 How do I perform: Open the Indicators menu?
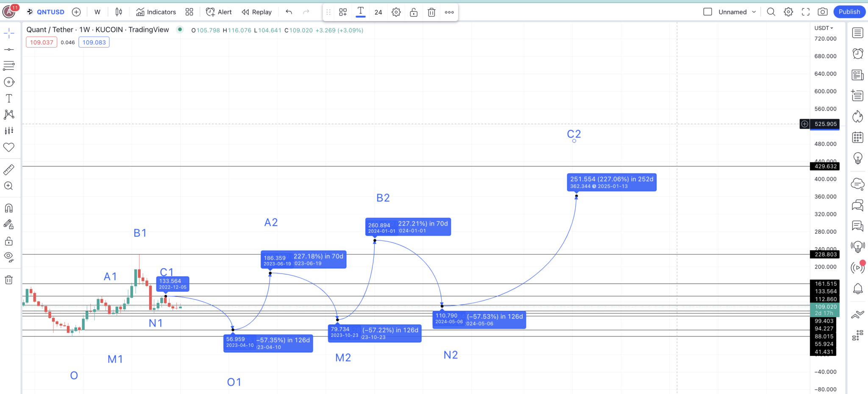coord(156,12)
